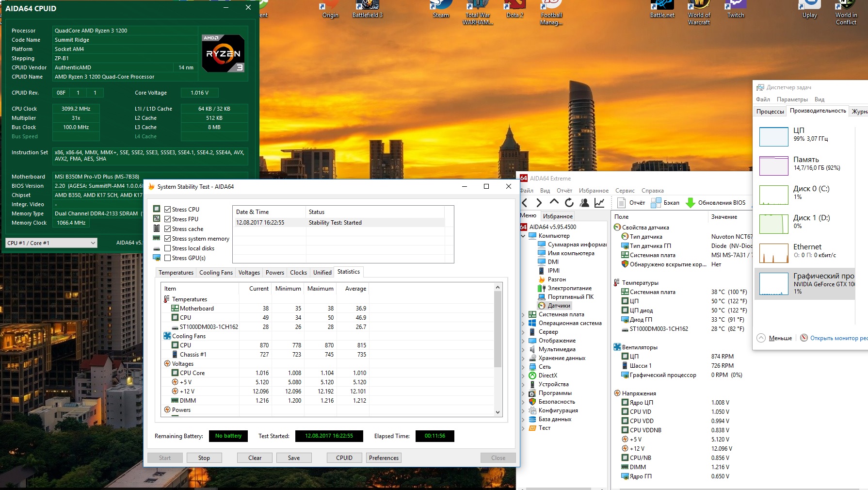Click the statistics list scroll-down arrow

pos(498,412)
